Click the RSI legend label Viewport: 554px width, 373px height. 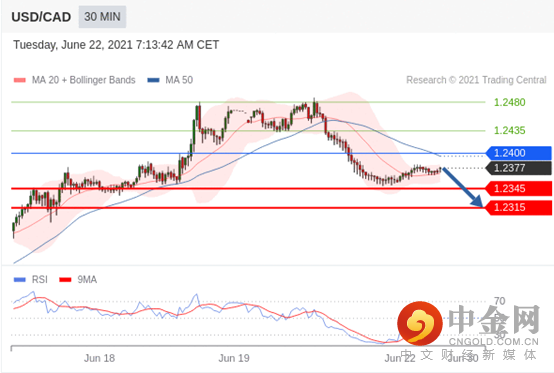[x=40, y=280]
